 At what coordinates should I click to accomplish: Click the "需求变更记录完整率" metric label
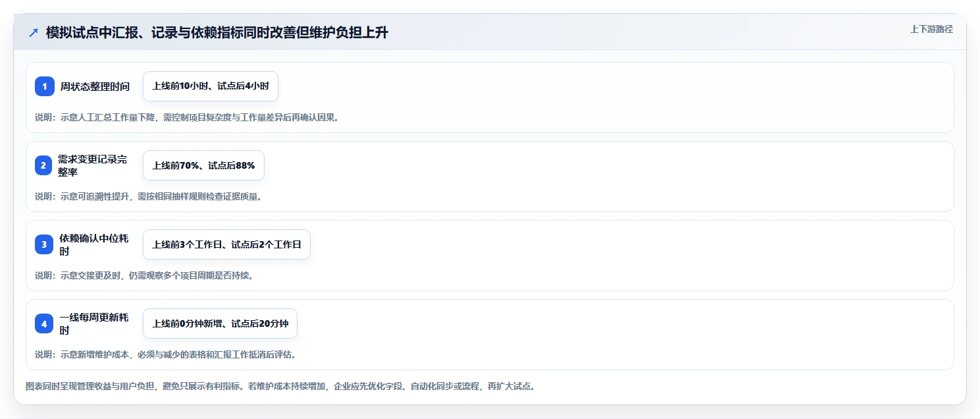[x=92, y=165]
